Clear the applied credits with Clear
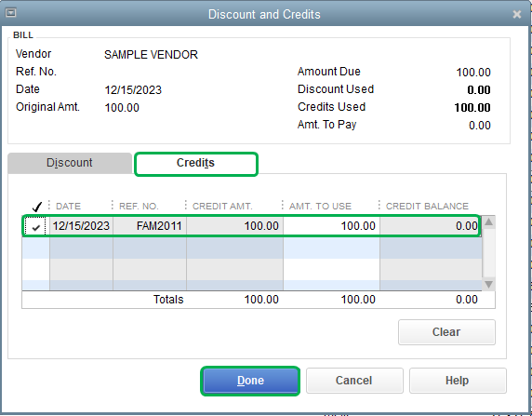The height and width of the screenshot is (416, 532). [x=446, y=332]
